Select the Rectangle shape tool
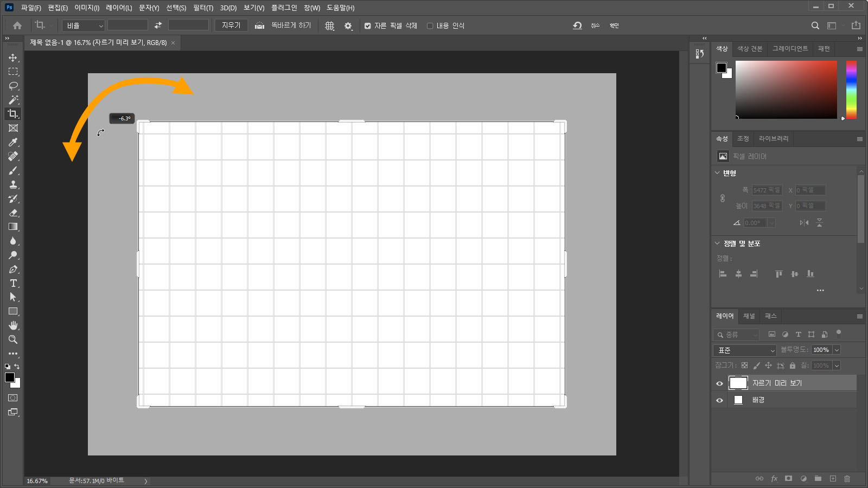Image resolution: width=868 pixels, height=488 pixels. point(13,311)
